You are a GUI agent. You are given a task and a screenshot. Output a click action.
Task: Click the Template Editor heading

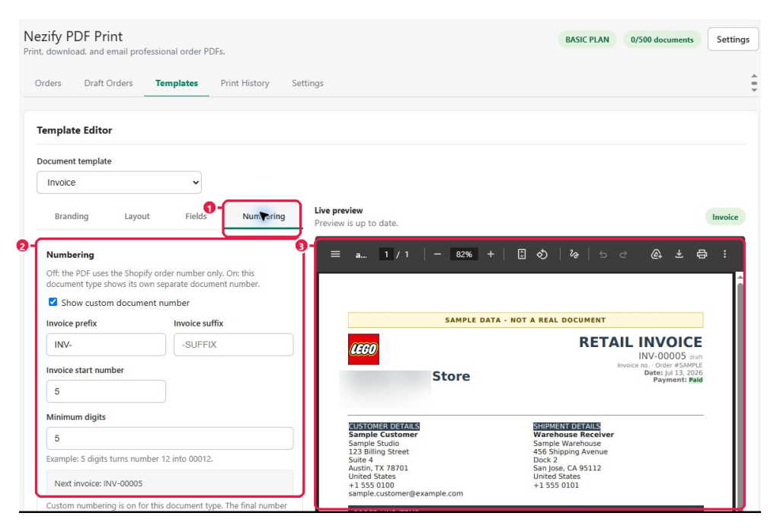pyautogui.click(x=74, y=130)
